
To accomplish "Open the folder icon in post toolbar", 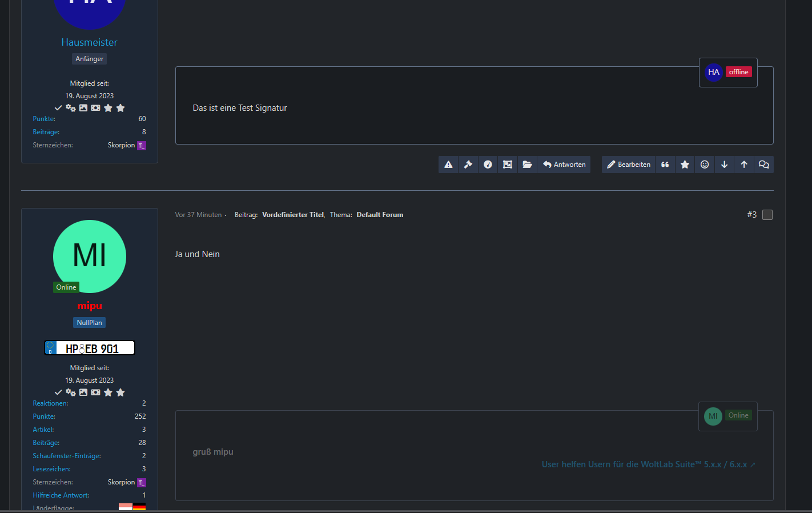I will pos(527,165).
